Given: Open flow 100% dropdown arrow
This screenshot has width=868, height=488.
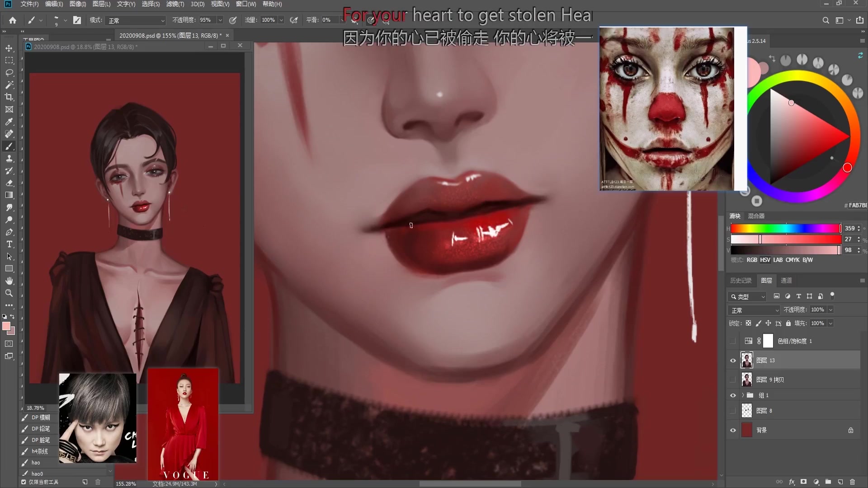Looking at the screenshot, I should (281, 20).
